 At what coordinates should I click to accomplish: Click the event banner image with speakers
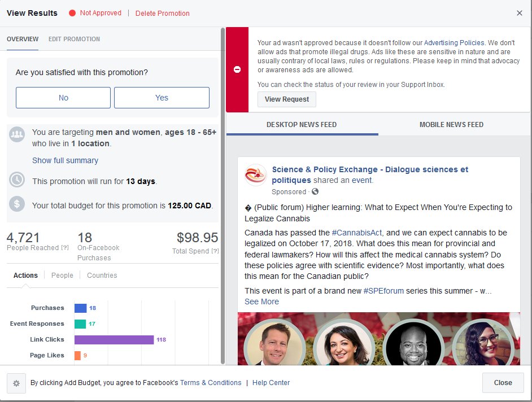click(378, 339)
